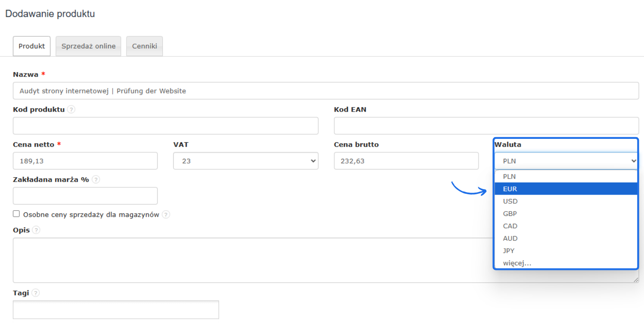
Task: Open the Cenniki tab
Action: coord(145,46)
